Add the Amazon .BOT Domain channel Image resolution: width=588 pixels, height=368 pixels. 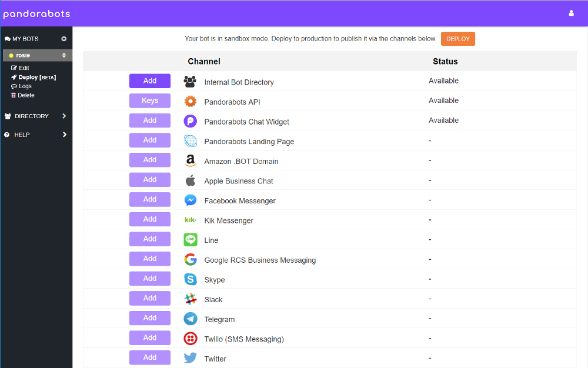(150, 160)
